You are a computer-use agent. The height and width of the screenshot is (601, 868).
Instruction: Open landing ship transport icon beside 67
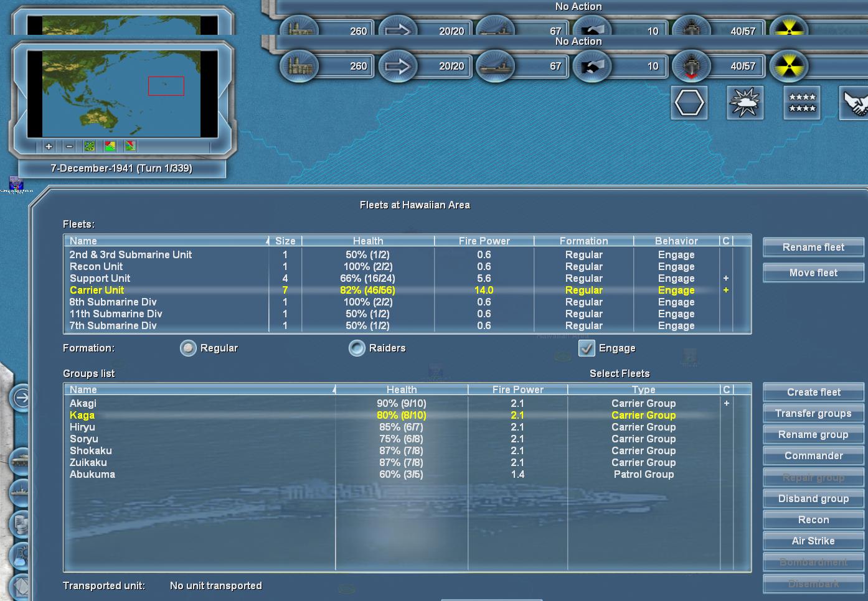tap(495, 66)
